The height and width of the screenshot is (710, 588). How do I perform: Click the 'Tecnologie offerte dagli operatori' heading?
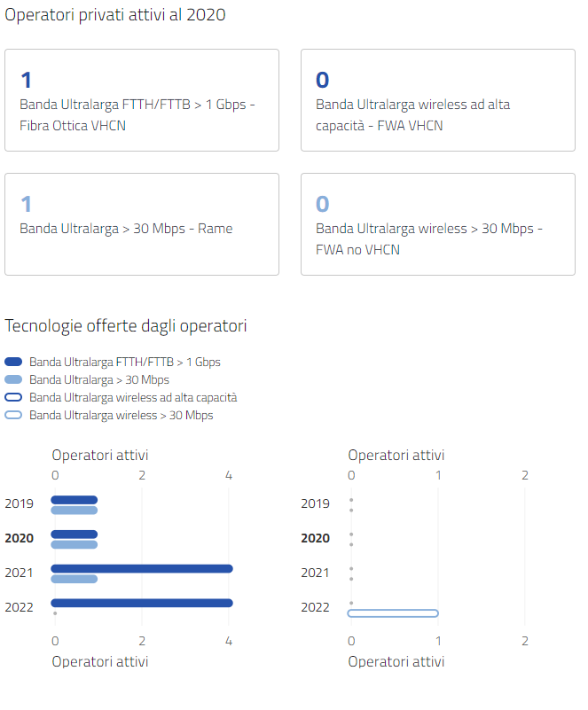(126, 326)
